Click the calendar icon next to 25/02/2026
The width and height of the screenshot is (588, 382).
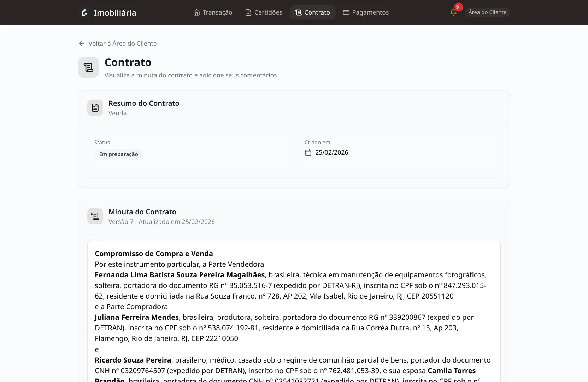pyautogui.click(x=308, y=152)
